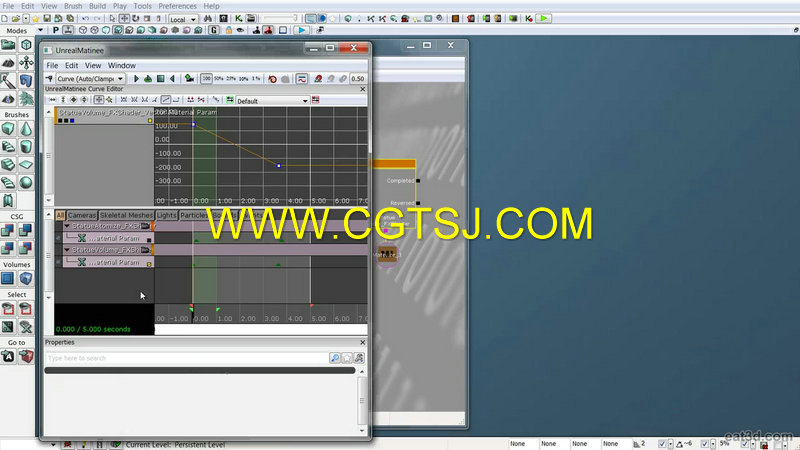800x450 pixels.
Task: Click the Properties favorites star icon
Action: 347,358
